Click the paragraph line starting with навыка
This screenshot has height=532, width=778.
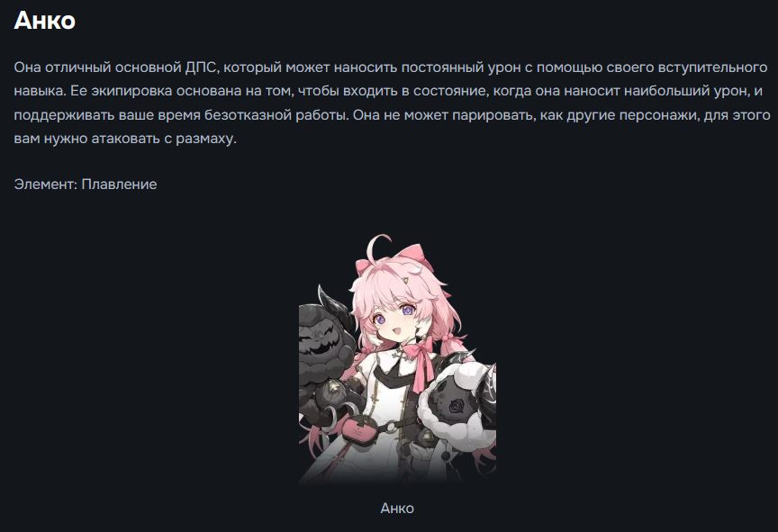(x=388, y=91)
